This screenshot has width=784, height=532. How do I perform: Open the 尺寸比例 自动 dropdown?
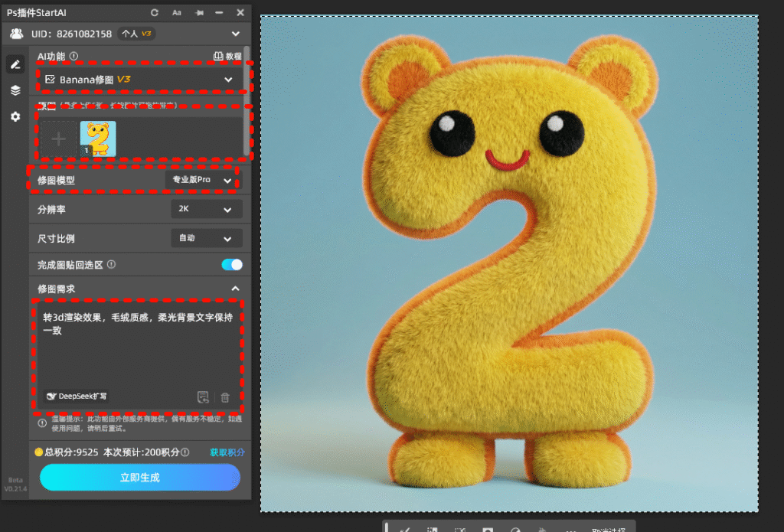point(206,238)
